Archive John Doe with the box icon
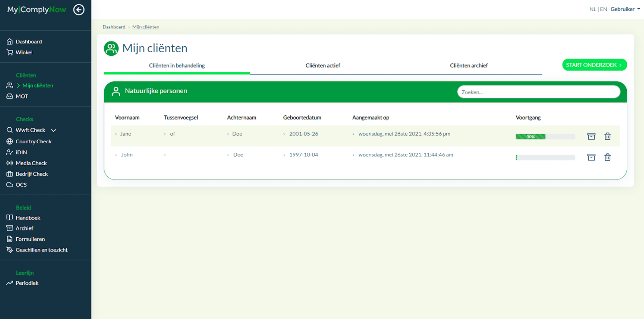644x319 pixels. (591, 157)
